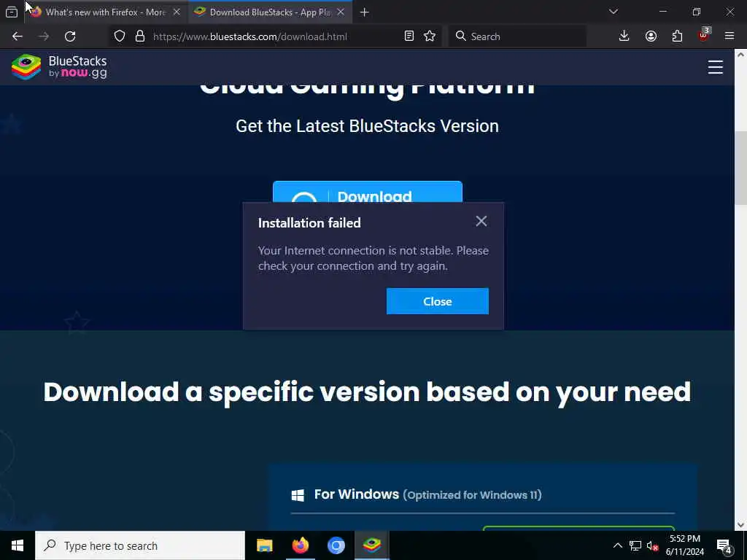The height and width of the screenshot is (560, 747).
Task: Close the Download BlueStacks tab
Action: point(341,12)
